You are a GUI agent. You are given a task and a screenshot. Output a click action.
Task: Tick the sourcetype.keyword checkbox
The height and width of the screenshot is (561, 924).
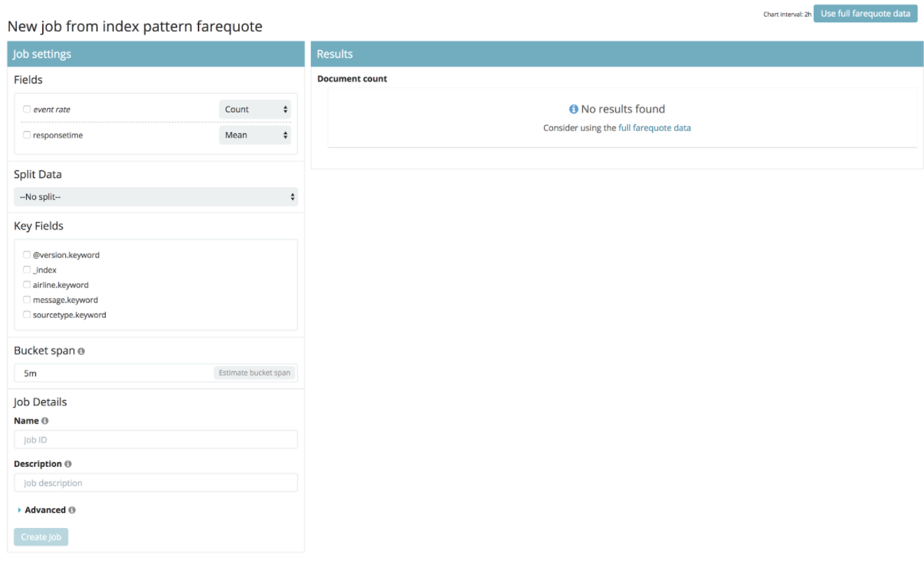click(27, 314)
